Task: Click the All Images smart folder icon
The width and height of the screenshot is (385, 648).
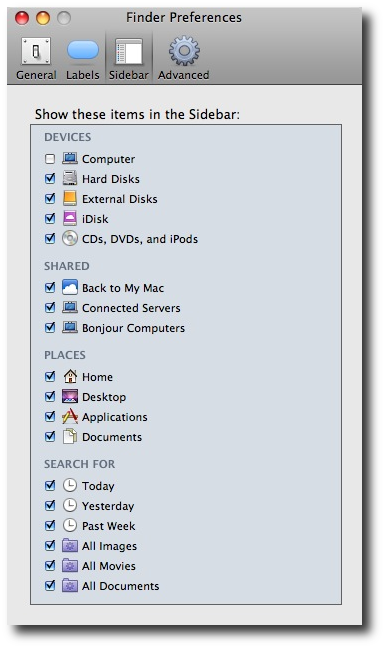Action: (70, 546)
